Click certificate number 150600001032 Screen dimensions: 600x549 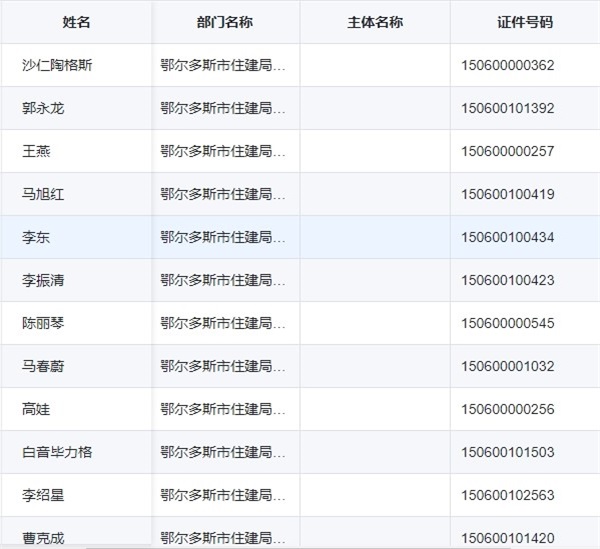tap(508, 367)
